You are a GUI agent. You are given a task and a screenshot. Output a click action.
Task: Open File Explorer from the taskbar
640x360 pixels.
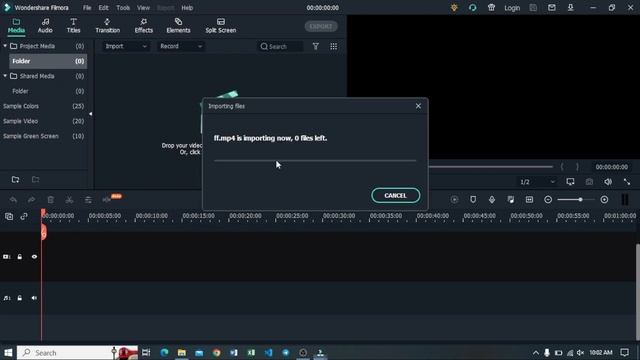182,352
